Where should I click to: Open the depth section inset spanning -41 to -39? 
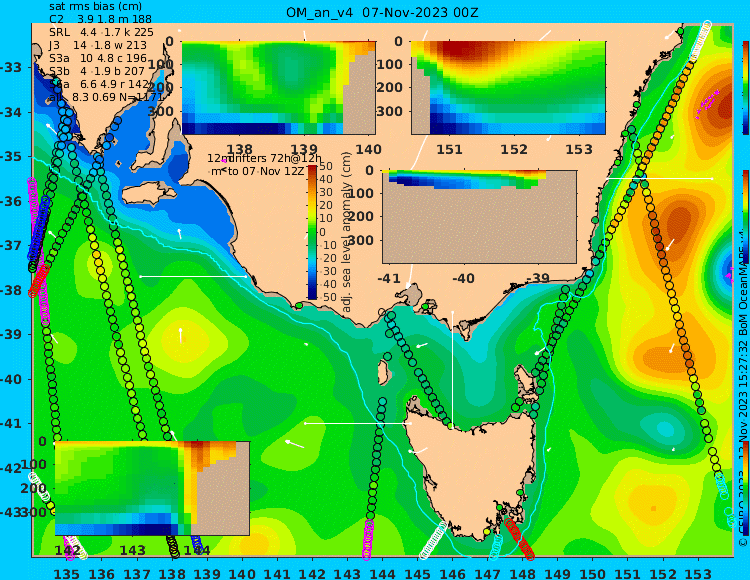click(x=479, y=217)
